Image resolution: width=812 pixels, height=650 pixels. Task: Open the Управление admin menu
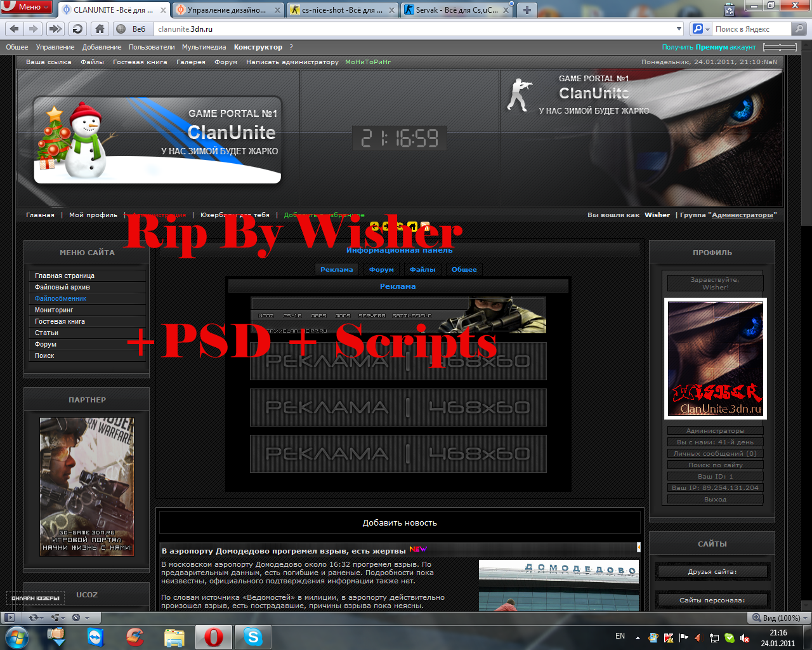point(55,47)
